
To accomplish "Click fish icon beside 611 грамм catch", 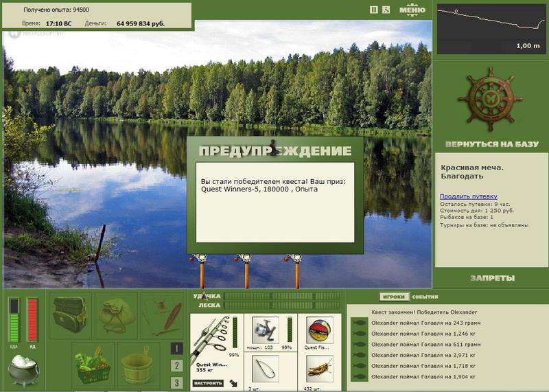I will (359, 345).
